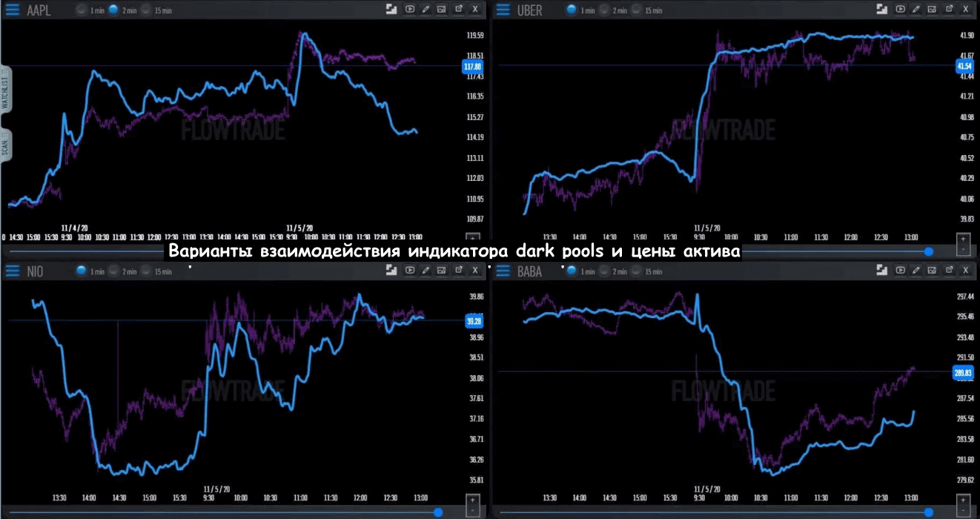Click the video play icon on BABA chart

[900, 271]
